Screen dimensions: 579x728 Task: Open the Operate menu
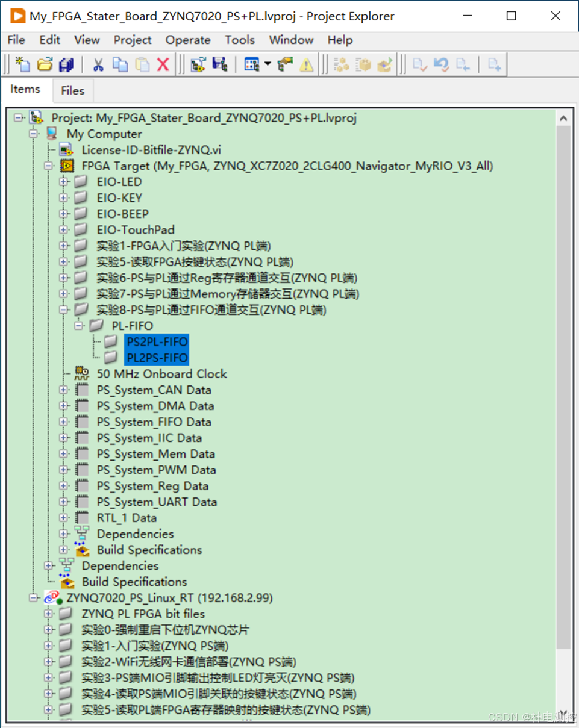coord(188,40)
